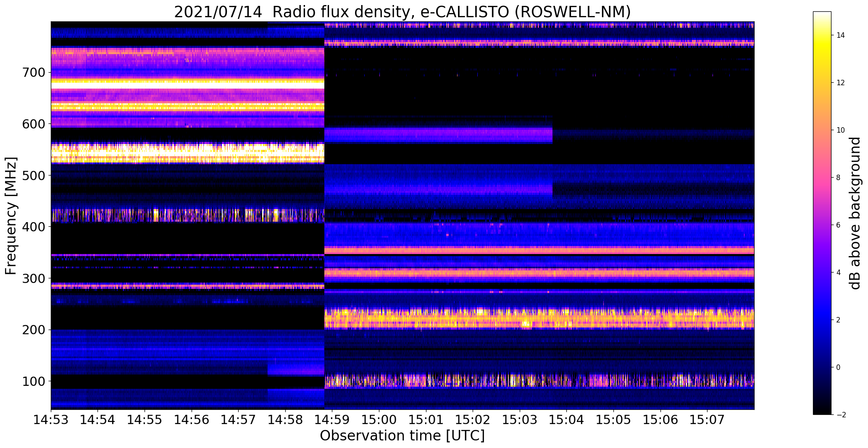Click the 15:02 time tick label
The height and width of the screenshot is (448, 868).
tap(473, 420)
